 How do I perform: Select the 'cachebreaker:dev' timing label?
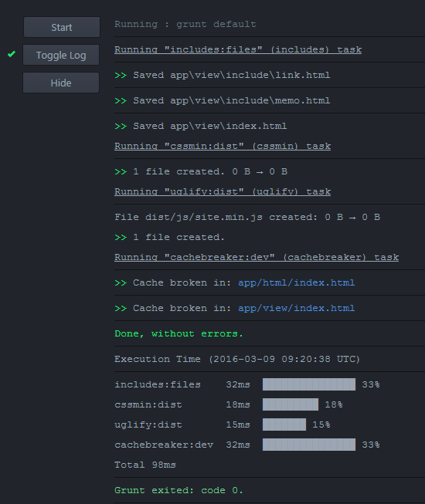coord(164,445)
